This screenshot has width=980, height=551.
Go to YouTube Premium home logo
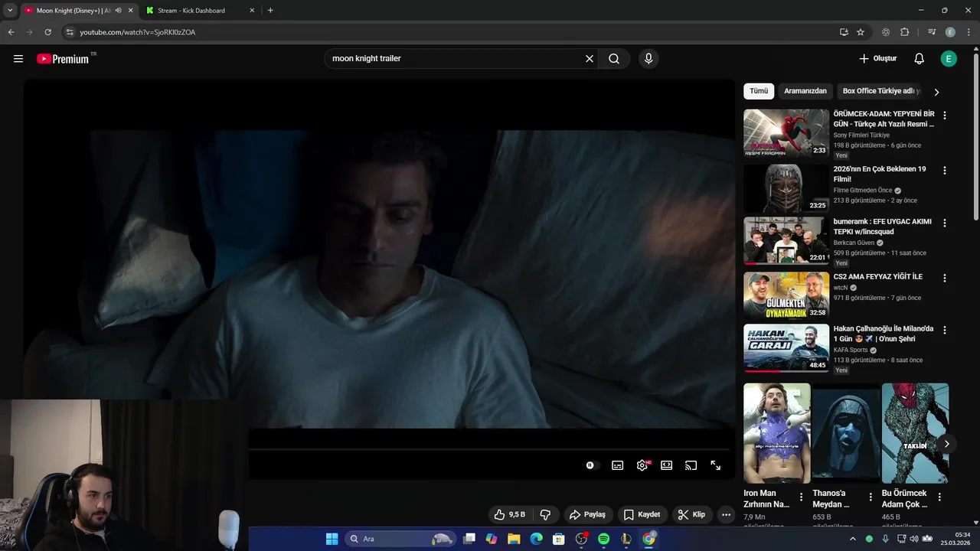(x=63, y=59)
